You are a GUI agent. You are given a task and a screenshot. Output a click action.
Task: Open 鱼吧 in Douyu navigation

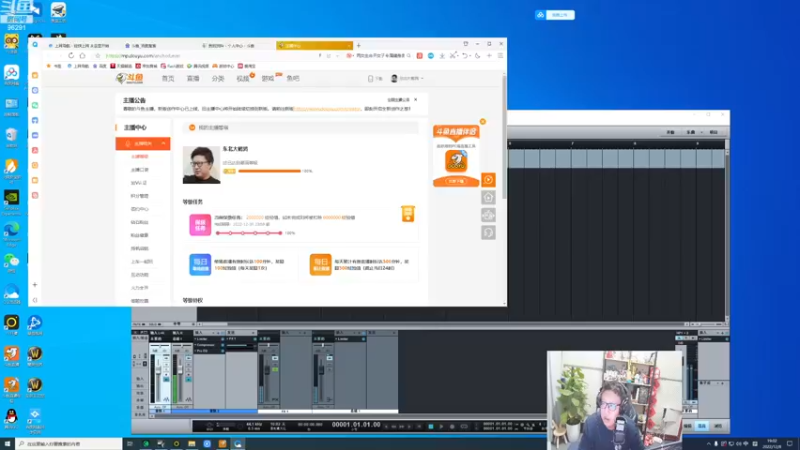pos(293,79)
